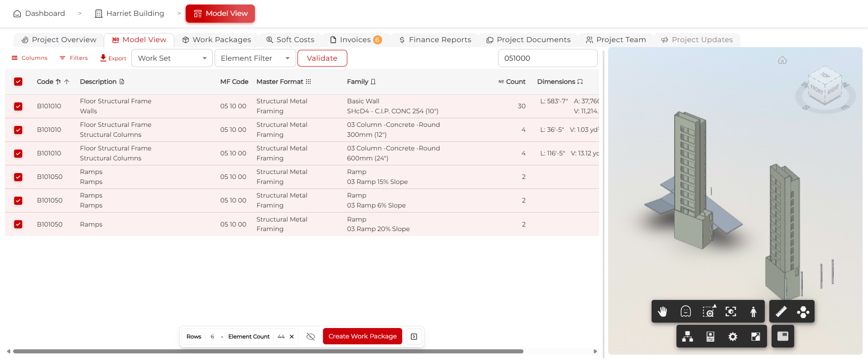Uncheck the 300mm (12") column row checkbox
This screenshot has height=362, width=868.
point(18,130)
